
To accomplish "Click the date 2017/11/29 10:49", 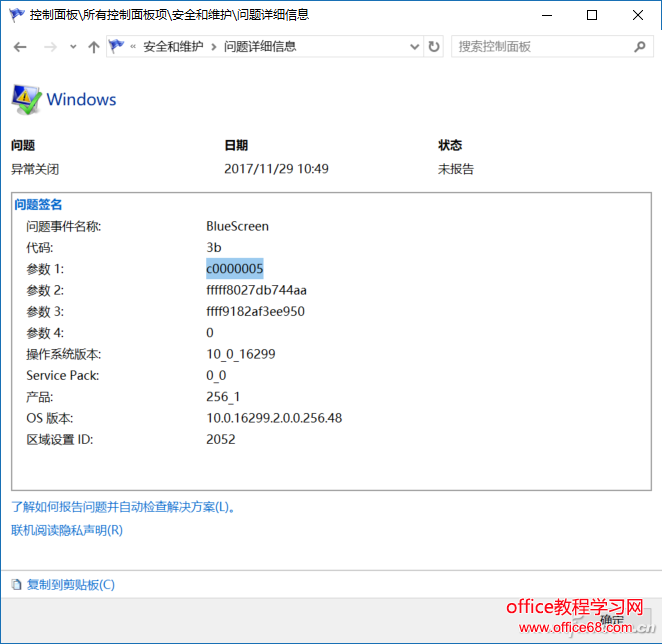I will (276, 169).
